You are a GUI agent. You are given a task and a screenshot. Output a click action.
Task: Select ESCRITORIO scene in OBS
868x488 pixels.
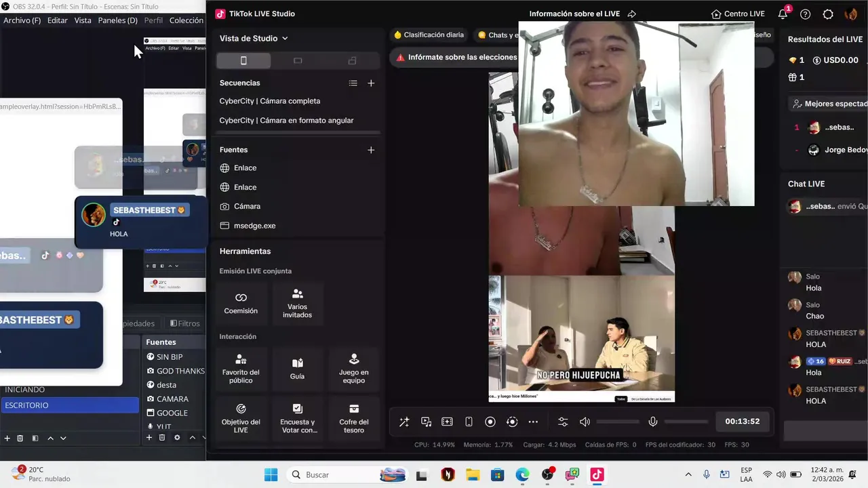(x=70, y=405)
